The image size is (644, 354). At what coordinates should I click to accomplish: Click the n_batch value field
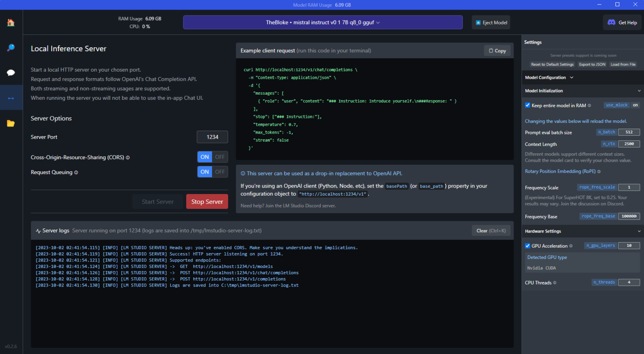629,132
